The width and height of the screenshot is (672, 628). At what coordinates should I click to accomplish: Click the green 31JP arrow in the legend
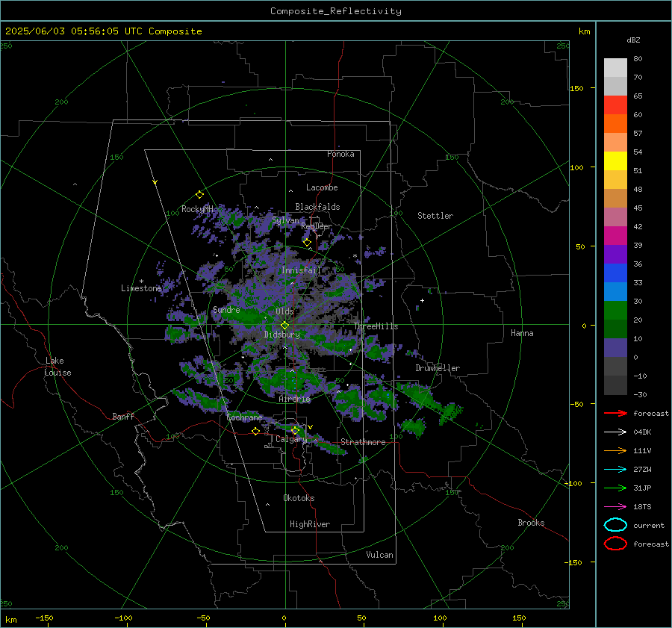click(x=615, y=488)
